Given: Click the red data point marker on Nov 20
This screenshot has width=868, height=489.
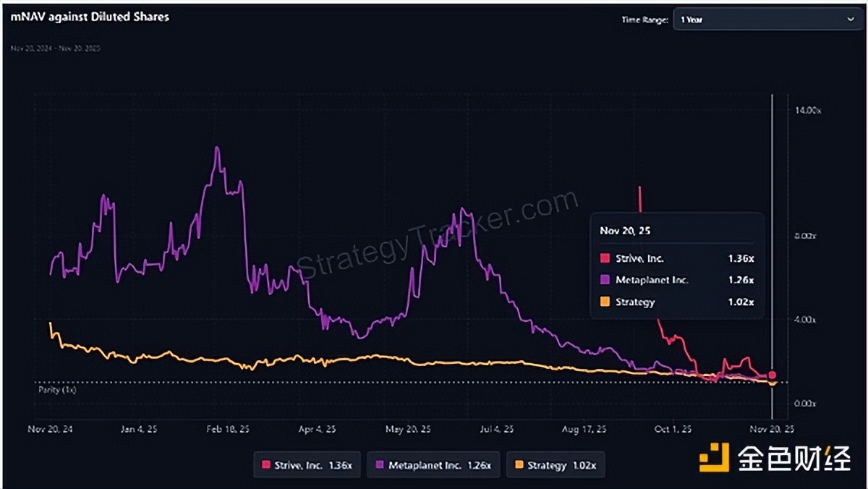Looking at the screenshot, I should [772, 375].
